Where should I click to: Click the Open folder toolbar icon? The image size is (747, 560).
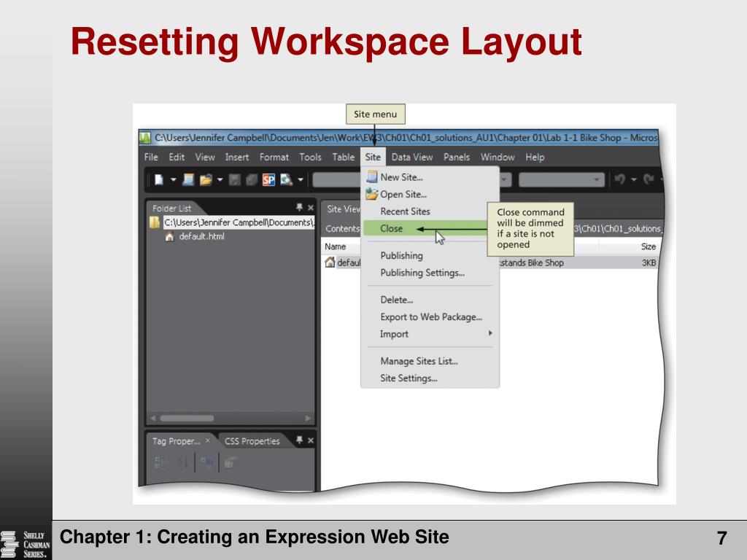click(x=205, y=180)
